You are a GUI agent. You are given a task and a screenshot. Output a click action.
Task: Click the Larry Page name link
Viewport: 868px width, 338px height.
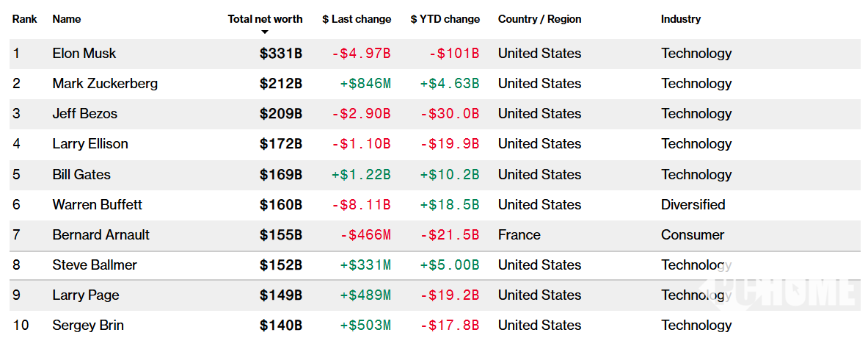pos(85,295)
